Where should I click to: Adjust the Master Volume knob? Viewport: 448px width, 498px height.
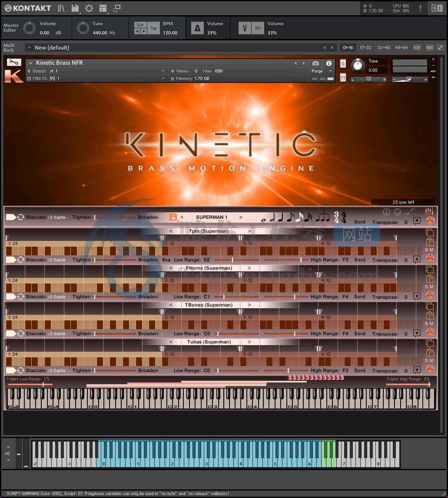click(x=29, y=28)
